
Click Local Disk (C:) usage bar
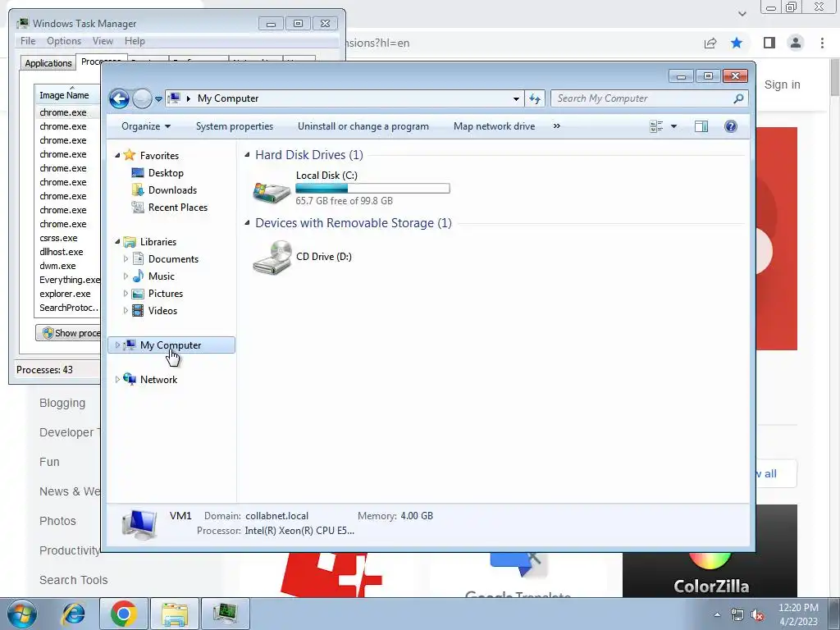tap(372, 188)
